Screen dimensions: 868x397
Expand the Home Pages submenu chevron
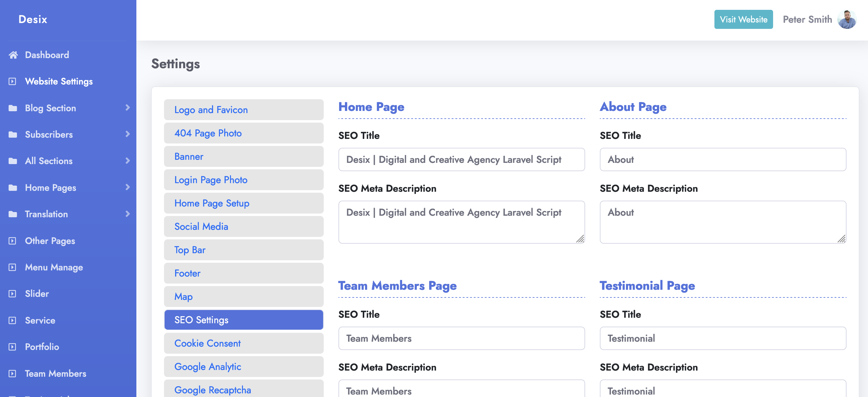click(127, 187)
